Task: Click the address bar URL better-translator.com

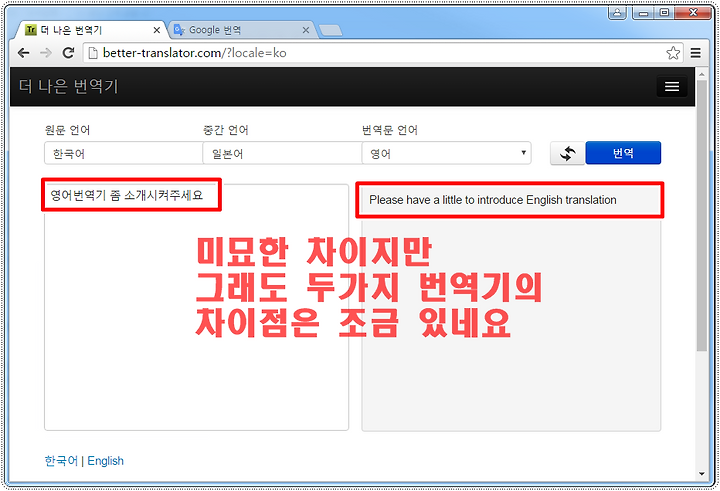Action: coord(195,53)
